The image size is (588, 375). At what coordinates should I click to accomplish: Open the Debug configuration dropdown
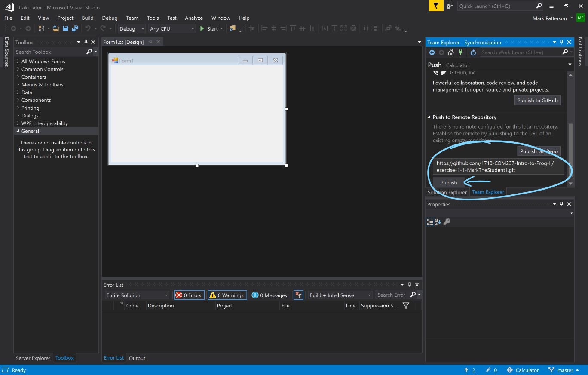(x=132, y=28)
